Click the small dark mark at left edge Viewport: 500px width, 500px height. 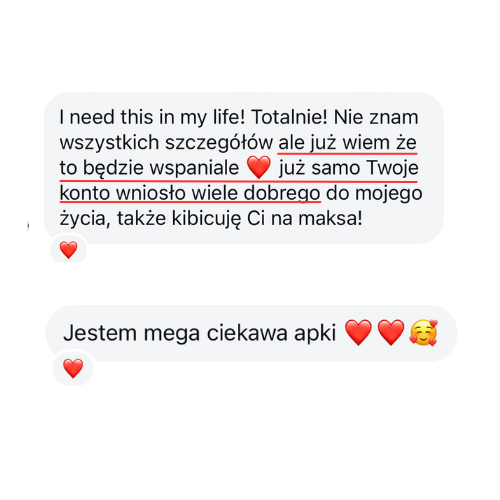click(x=28, y=226)
